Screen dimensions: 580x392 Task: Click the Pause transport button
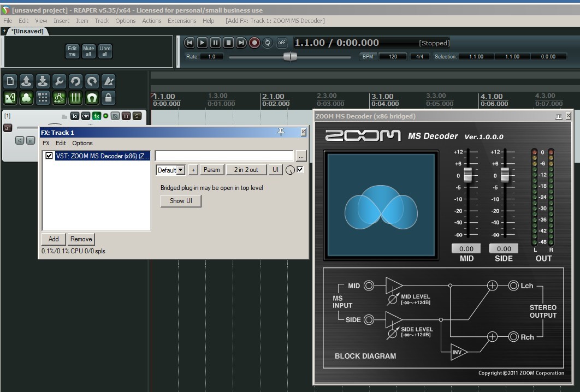[215, 43]
